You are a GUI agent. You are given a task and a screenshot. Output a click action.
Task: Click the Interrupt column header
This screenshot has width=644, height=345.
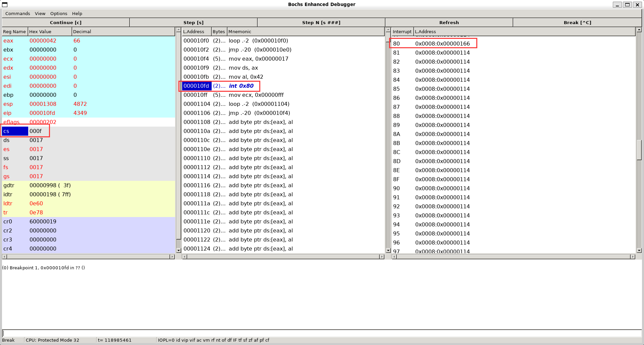(x=402, y=31)
